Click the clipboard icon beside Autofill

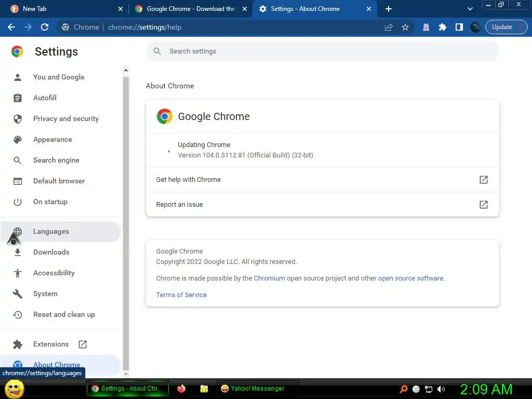[18, 98]
